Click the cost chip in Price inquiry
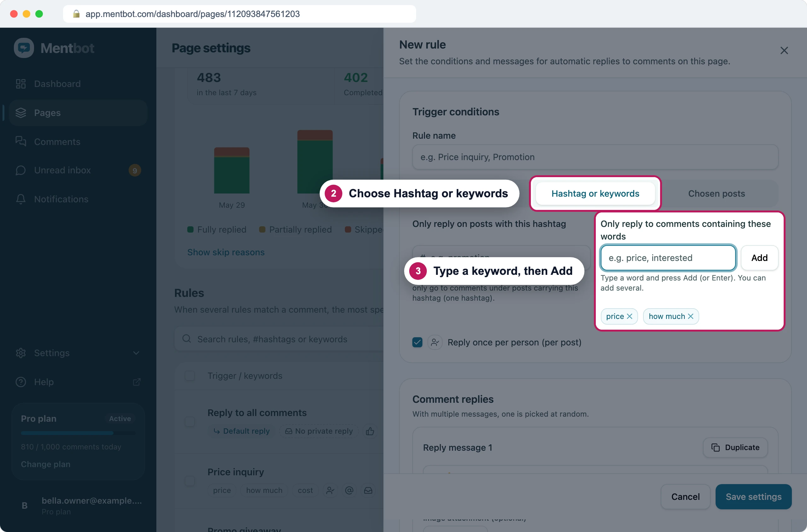Screen dimensions: 807x532 pos(305,490)
